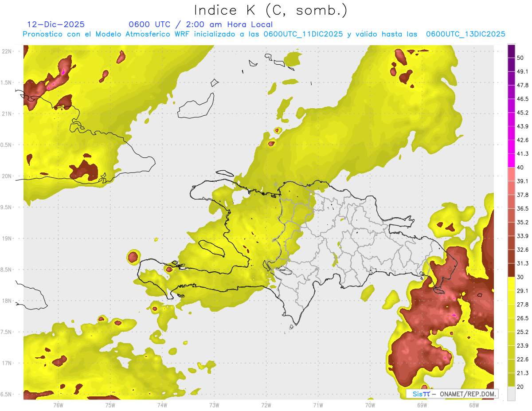Screen dimensions: 532x411
Task: Click the '68W' longitude label
Action: [474, 405]
